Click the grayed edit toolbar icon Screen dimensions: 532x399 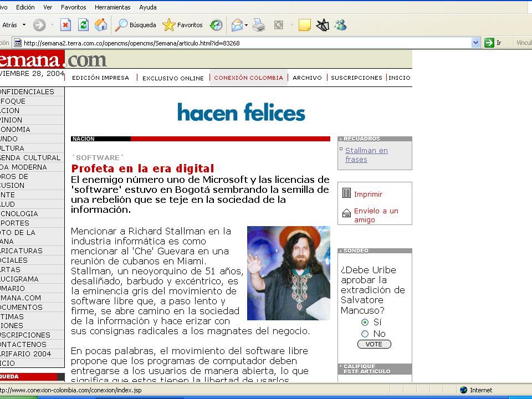(x=279, y=25)
